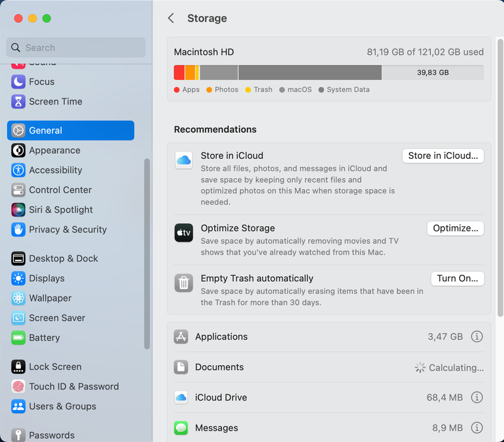Click the iCloud Drive cloud icon
Viewport: 504px width, 442px height.
[181, 398]
